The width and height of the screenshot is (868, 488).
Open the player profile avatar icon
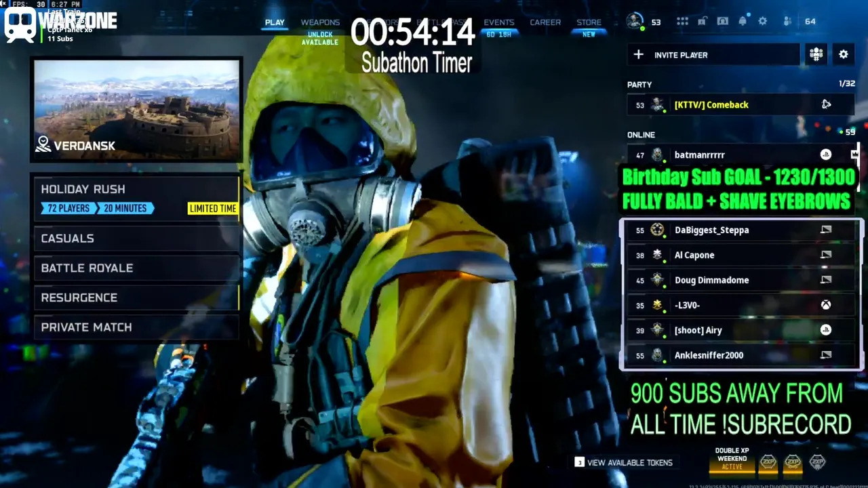635,21
